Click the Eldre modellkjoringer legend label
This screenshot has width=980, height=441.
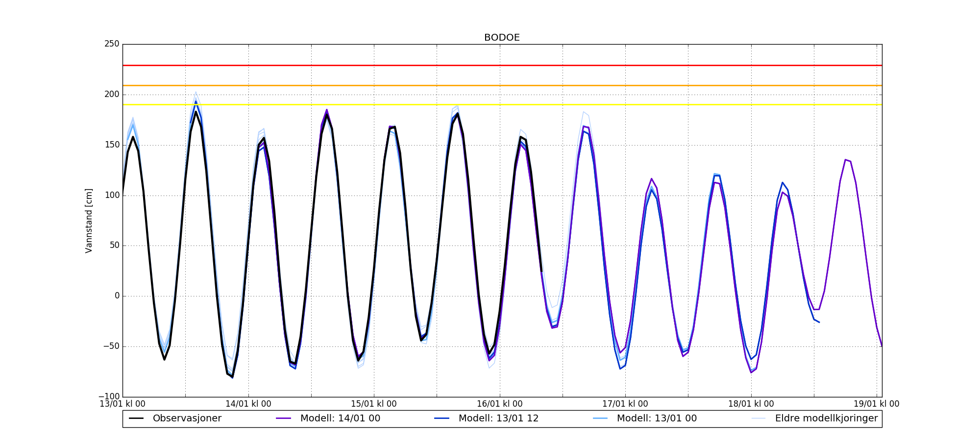826,418
